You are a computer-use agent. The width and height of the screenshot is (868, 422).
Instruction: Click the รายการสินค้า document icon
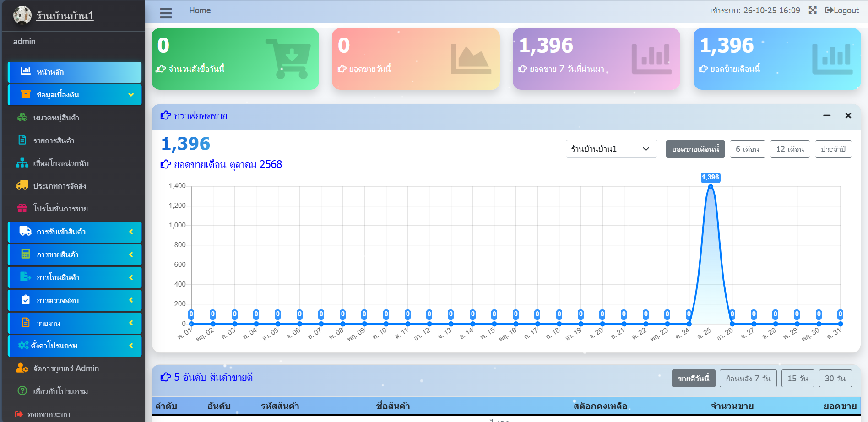pos(22,140)
